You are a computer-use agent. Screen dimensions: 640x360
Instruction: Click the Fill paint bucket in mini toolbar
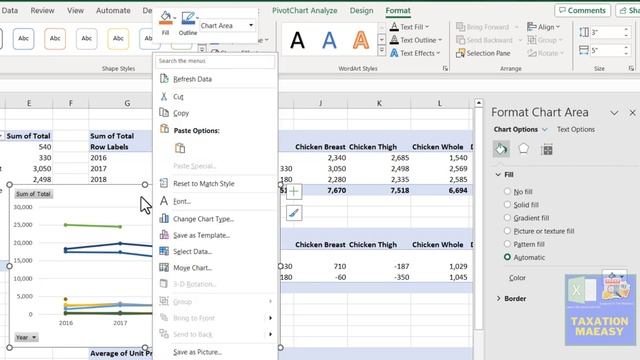(165, 19)
